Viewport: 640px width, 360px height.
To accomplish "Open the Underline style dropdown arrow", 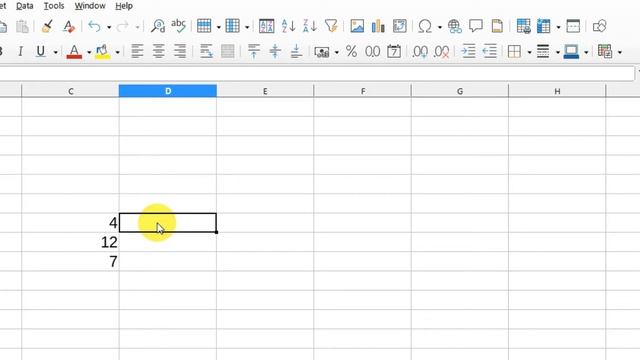I will tap(56, 52).
